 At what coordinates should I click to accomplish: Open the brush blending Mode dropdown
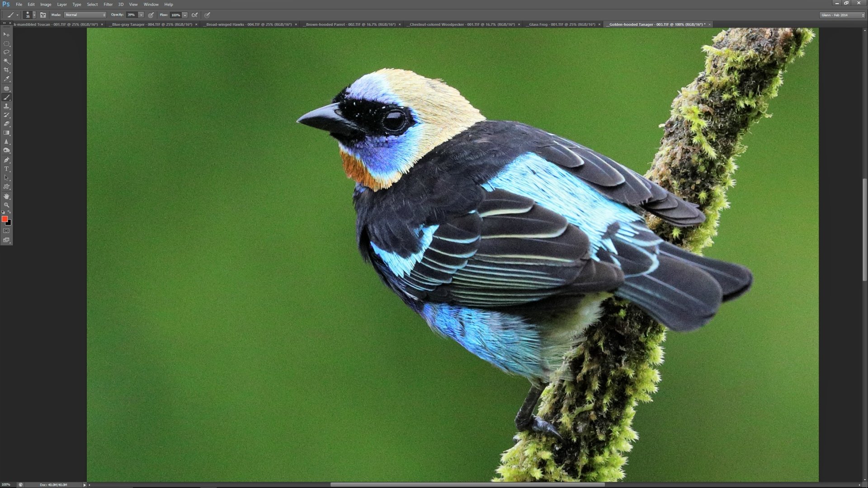tap(85, 14)
